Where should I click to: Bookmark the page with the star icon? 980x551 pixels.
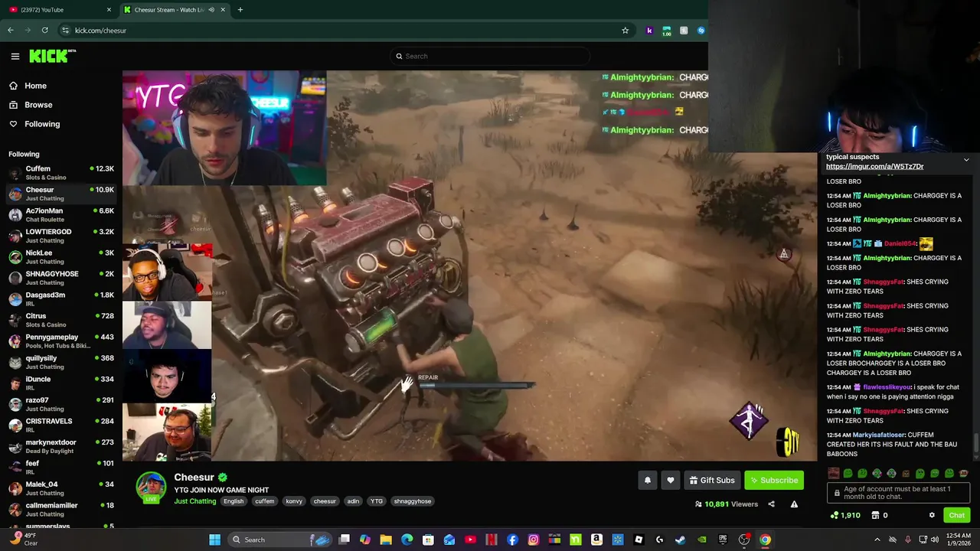[x=626, y=31]
